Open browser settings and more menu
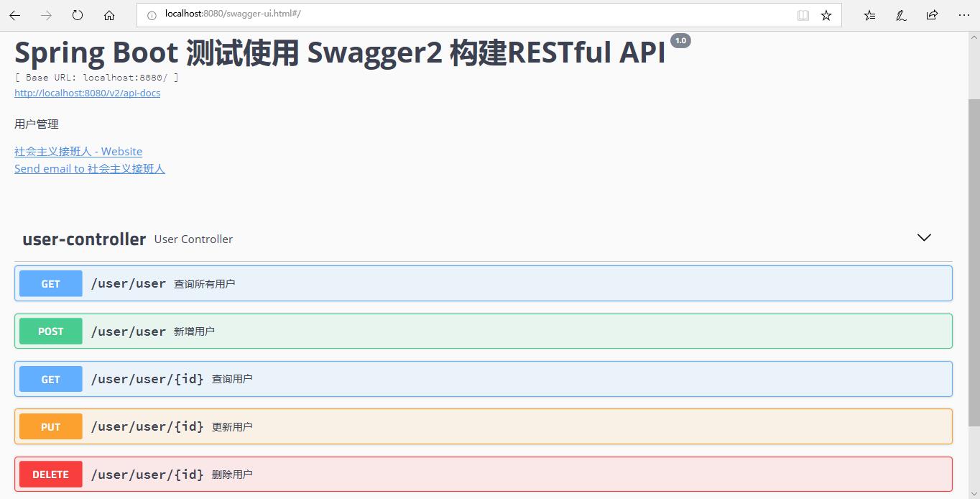 pos(963,15)
